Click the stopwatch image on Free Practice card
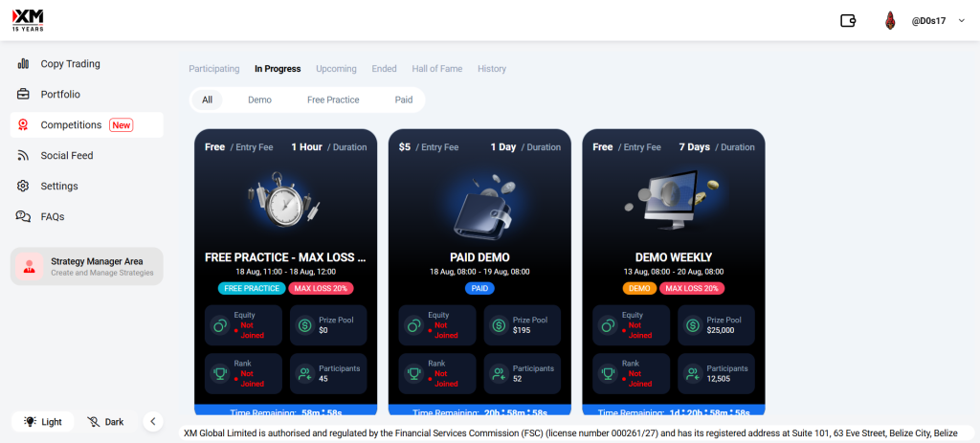Image resolution: width=980 pixels, height=443 pixels. [x=285, y=201]
